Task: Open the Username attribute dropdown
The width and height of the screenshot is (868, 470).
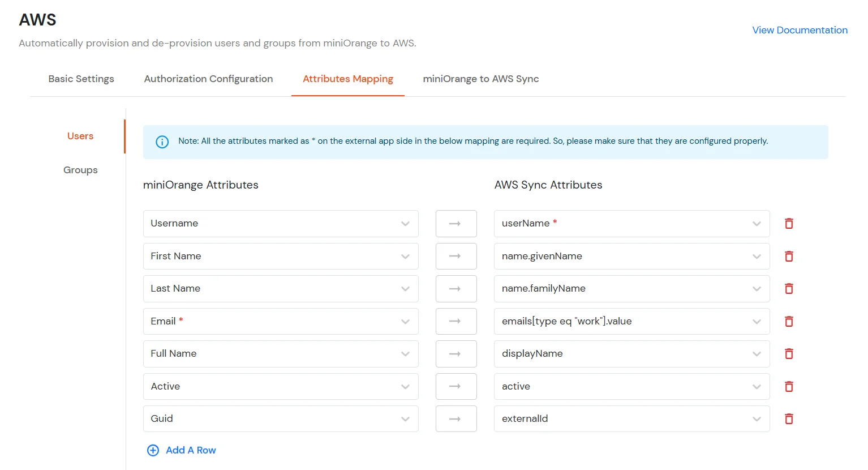Action: (405, 223)
